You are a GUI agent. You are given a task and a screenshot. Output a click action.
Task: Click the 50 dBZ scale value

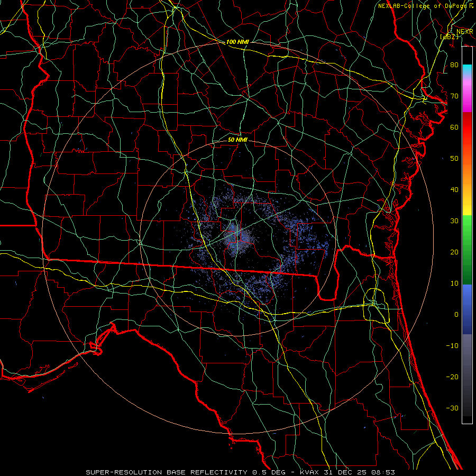click(454, 159)
